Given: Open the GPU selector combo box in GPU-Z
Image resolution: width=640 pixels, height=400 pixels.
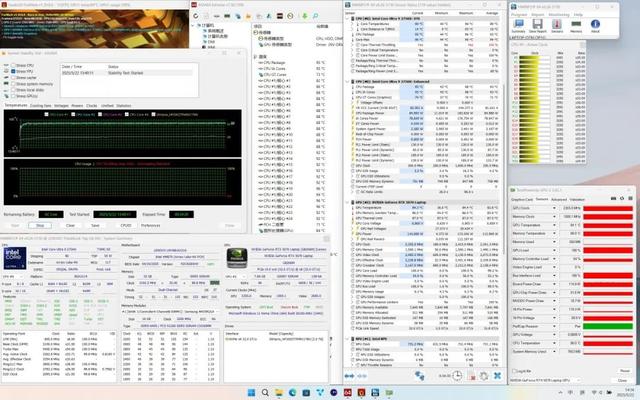Looking at the screenshot, I should tap(547, 380).
